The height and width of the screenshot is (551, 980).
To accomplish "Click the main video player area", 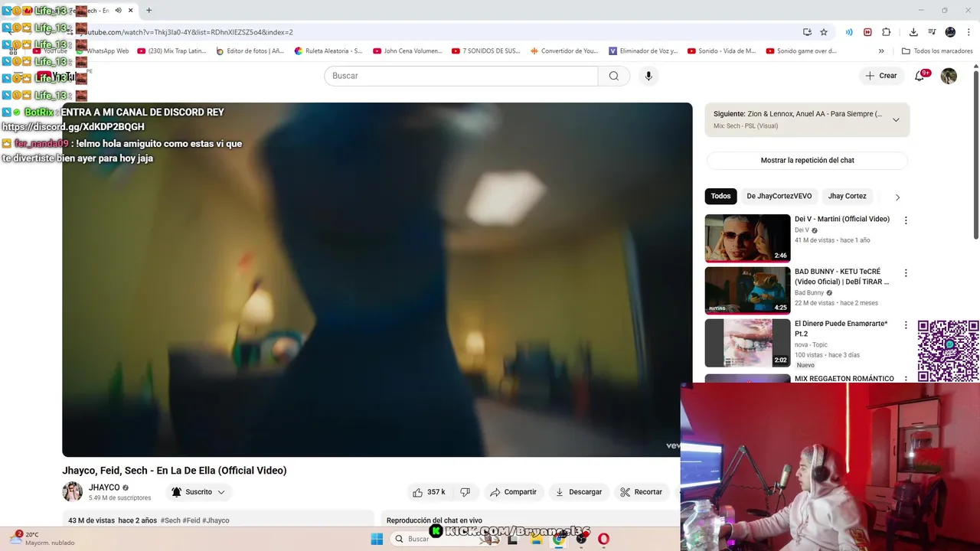I will (377, 279).
